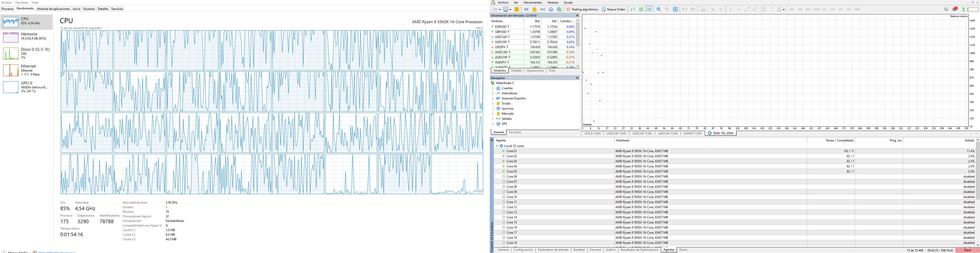Toggle bar chart display mode
The height and width of the screenshot is (253, 980).
[633, 9]
